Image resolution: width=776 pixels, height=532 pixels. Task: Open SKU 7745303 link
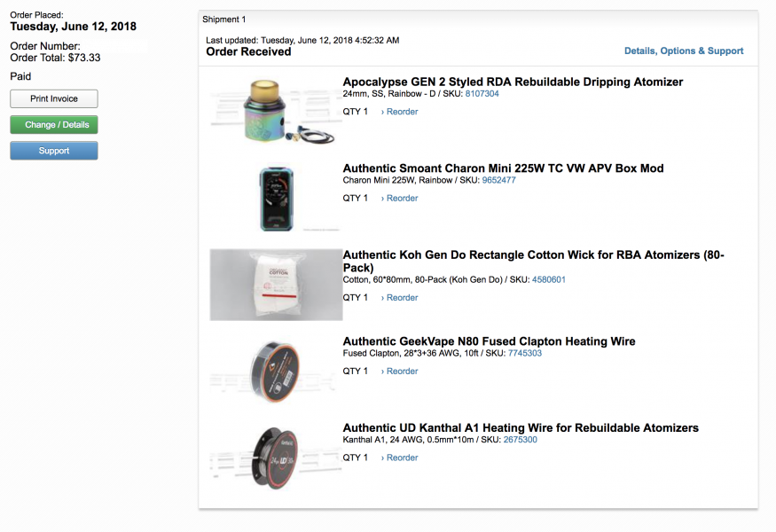(525, 354)
